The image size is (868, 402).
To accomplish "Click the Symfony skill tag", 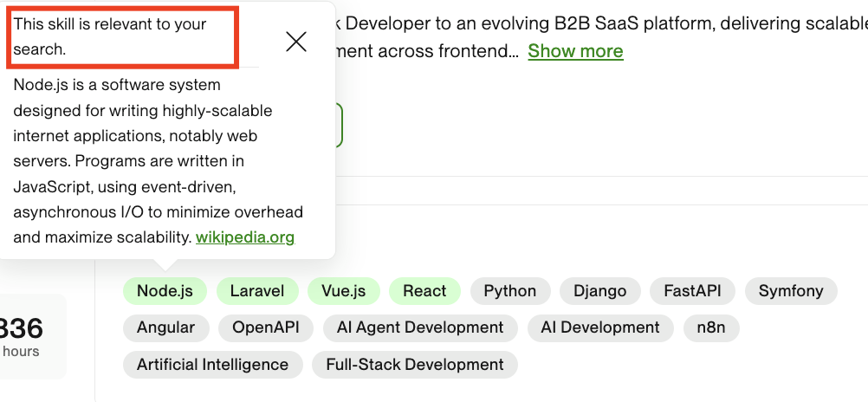I will pos(791,291).
